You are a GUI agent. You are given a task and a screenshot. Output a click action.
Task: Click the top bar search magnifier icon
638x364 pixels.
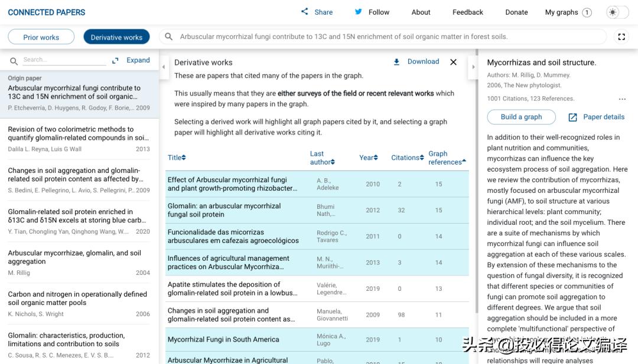click(x=168, y=37)
